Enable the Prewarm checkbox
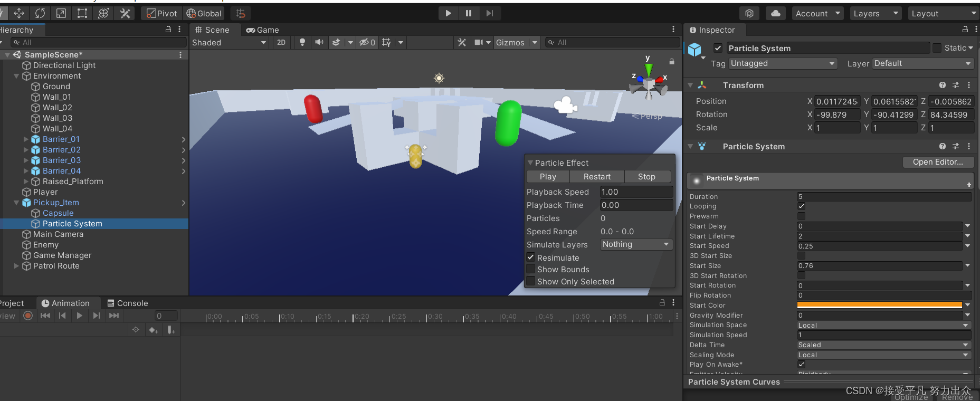The image size is (980, 401). coord(801,216)
